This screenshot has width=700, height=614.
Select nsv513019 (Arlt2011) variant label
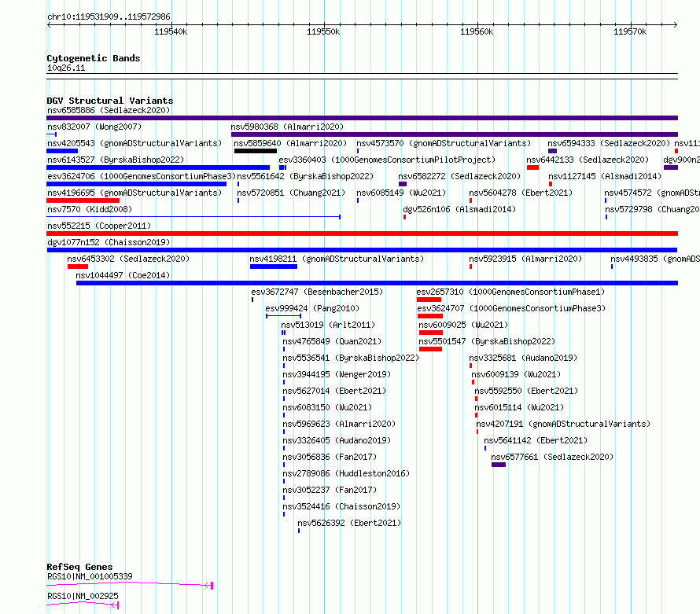tap(328, 325)
